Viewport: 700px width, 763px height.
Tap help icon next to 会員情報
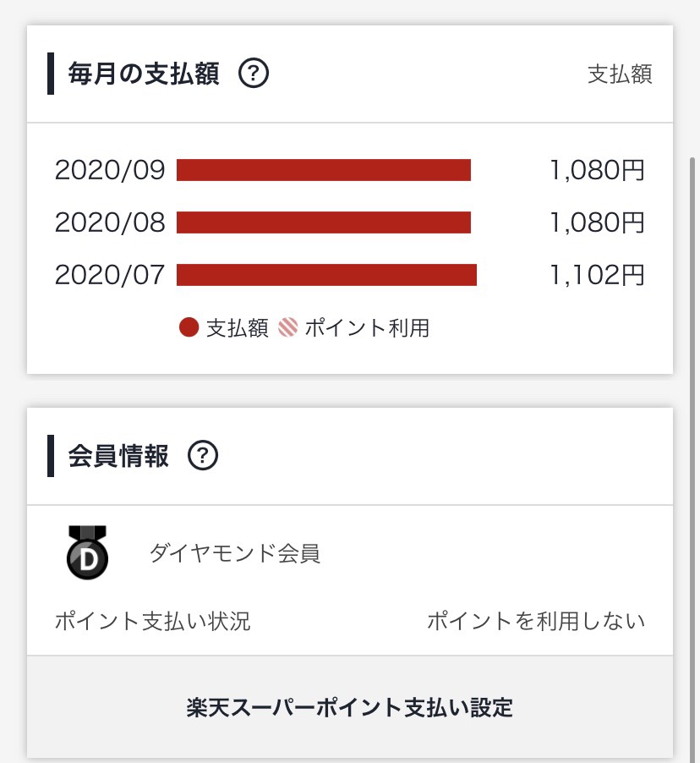click(x=203, y=457)
